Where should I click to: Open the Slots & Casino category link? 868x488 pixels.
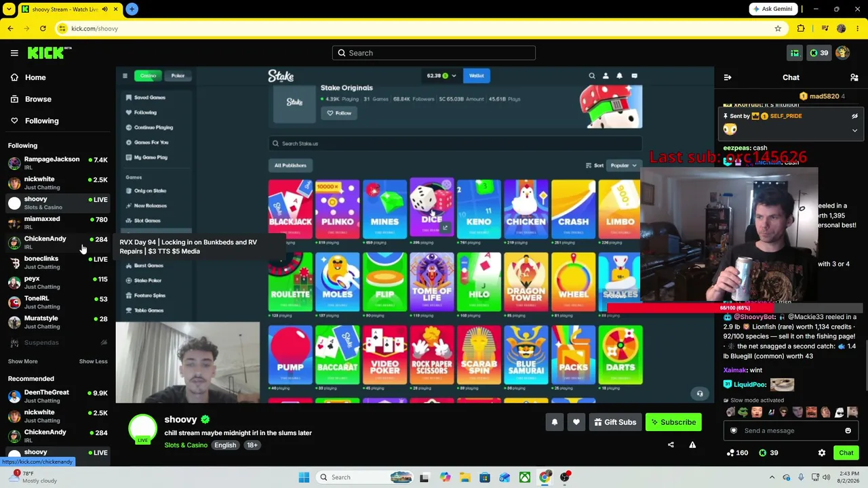tap(186, 445)
